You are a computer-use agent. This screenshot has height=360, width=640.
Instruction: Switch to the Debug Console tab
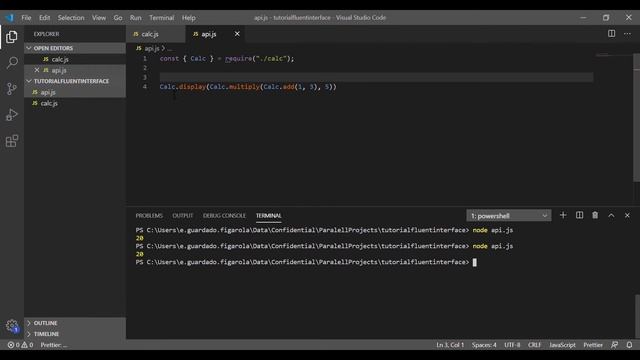[224, 216]
